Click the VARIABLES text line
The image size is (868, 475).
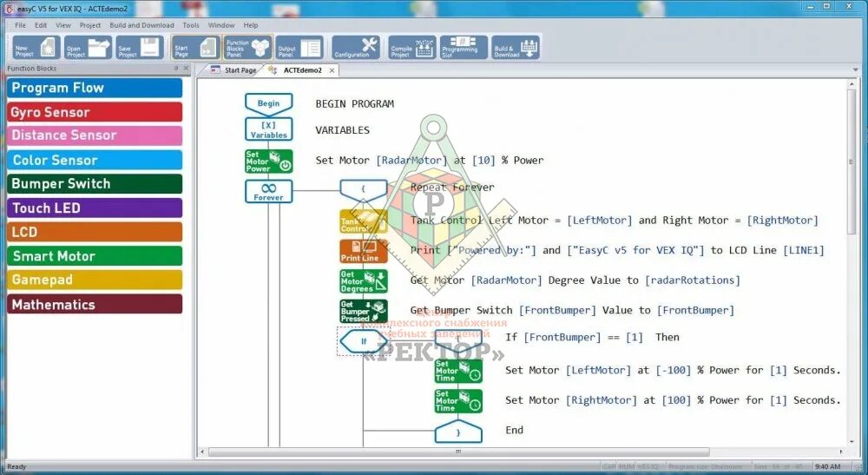(x=343, y=130)
